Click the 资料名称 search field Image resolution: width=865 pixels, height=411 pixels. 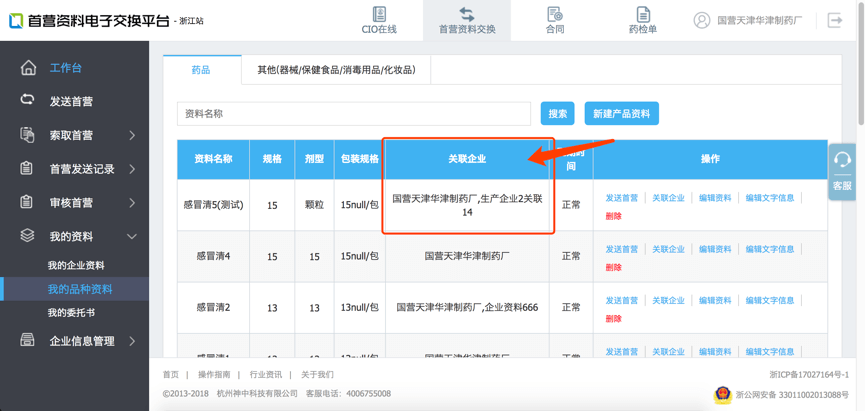click(x=354, y=114)
